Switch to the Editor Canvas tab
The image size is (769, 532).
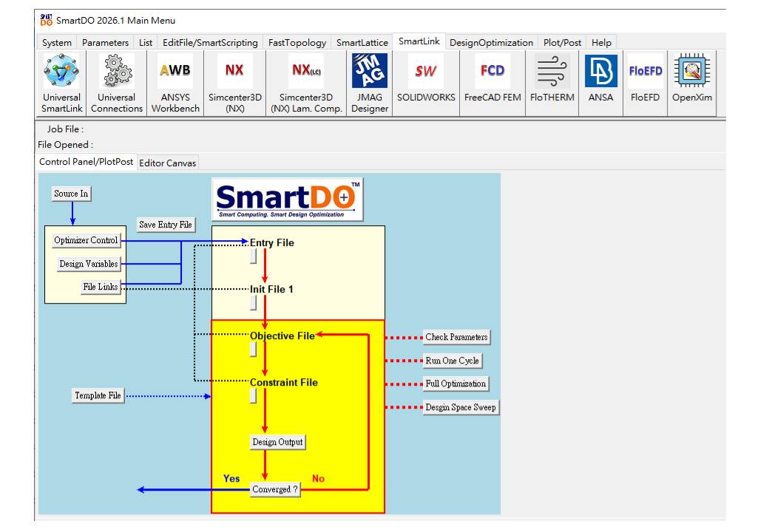(x=168, y=163)
